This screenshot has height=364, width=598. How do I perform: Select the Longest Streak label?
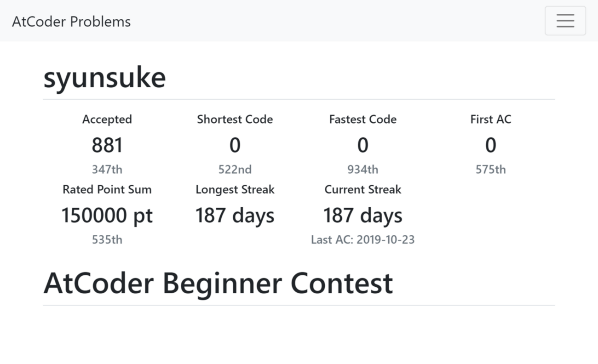pyautogui.click(x=235, y=190)
